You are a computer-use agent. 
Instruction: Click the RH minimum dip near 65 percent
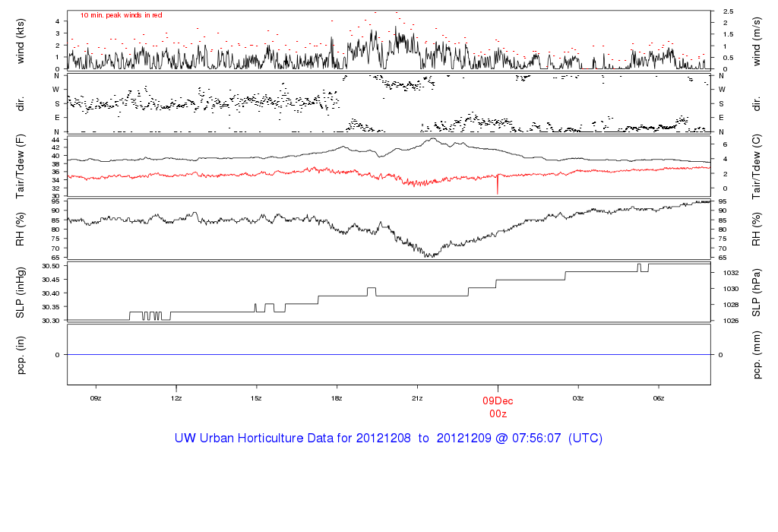point(432,255)
